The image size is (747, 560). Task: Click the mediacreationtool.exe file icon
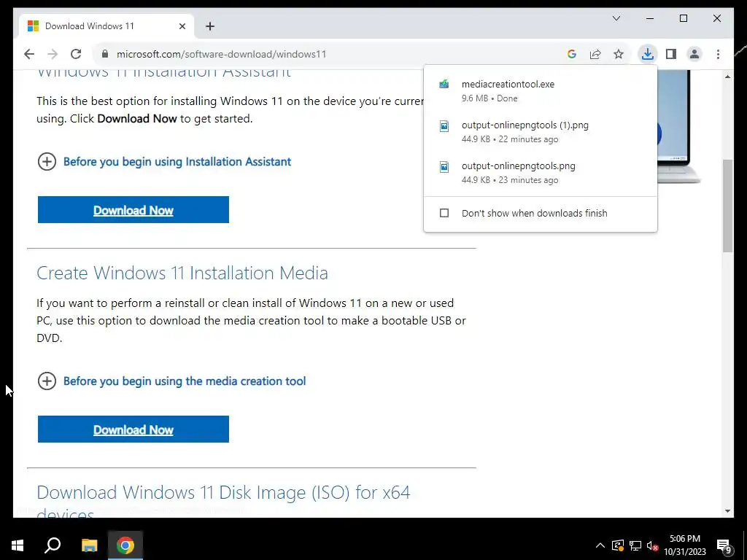444,85
